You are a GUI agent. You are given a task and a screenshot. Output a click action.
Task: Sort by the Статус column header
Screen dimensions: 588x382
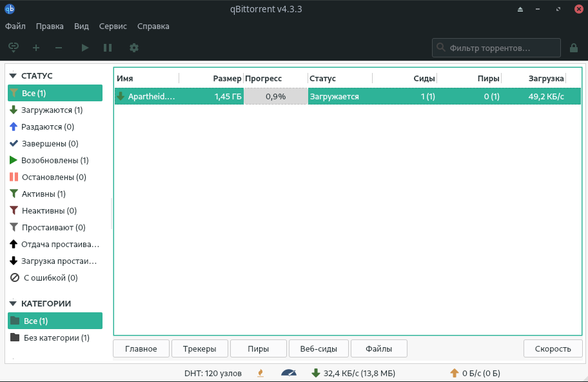340,79
